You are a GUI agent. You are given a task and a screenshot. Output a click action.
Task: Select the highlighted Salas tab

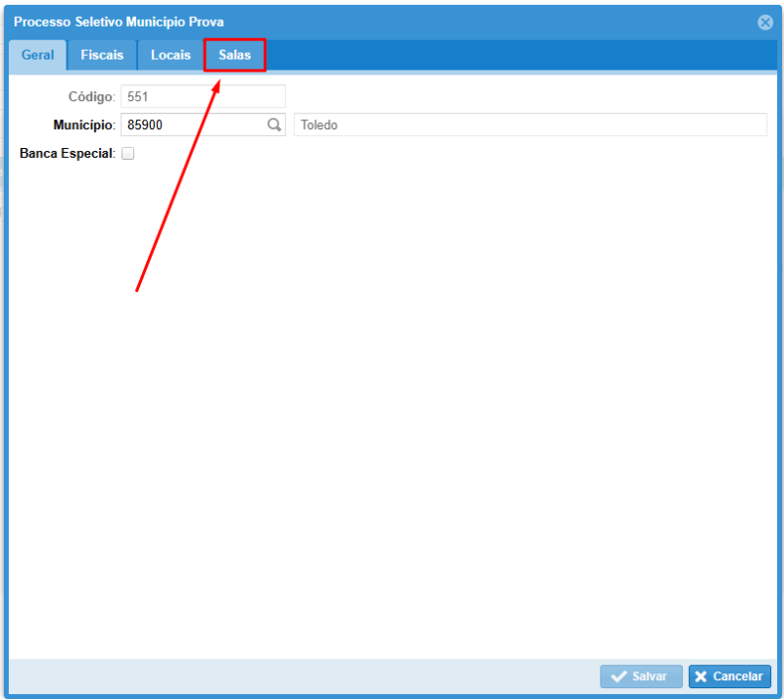pos(234,56)
